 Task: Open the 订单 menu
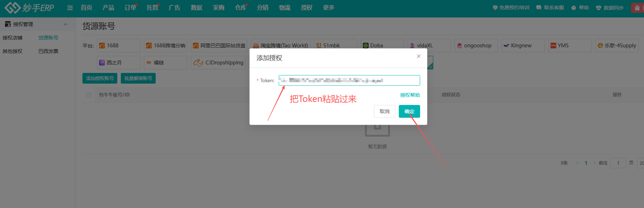pyautogui.click(x=130, y=7)
